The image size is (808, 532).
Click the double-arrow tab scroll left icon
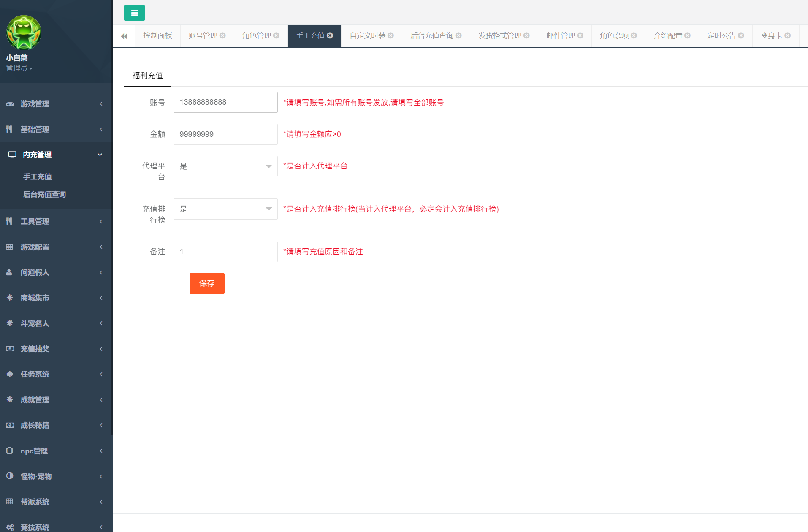pyautogui.click(x=124, y=36)
